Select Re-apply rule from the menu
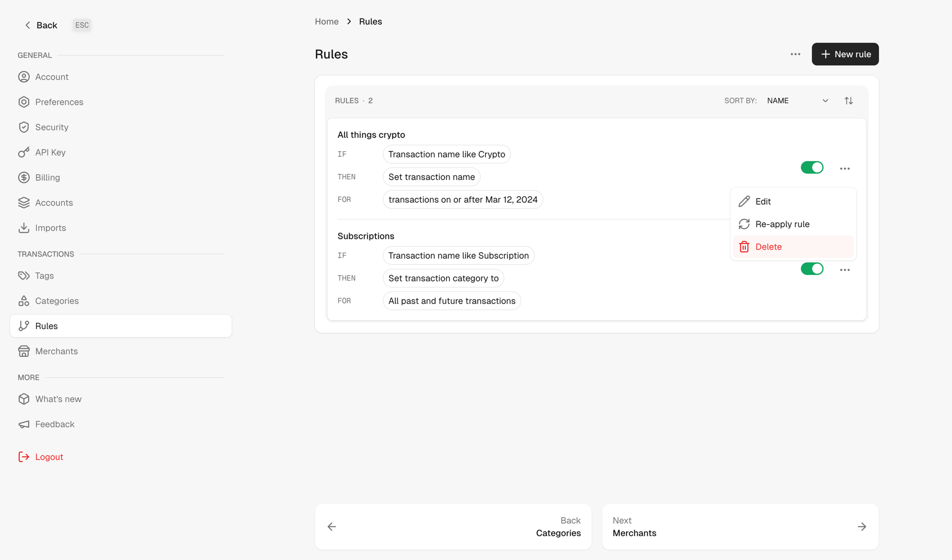Viewport: 952px width, 560px height. point(782,224)
